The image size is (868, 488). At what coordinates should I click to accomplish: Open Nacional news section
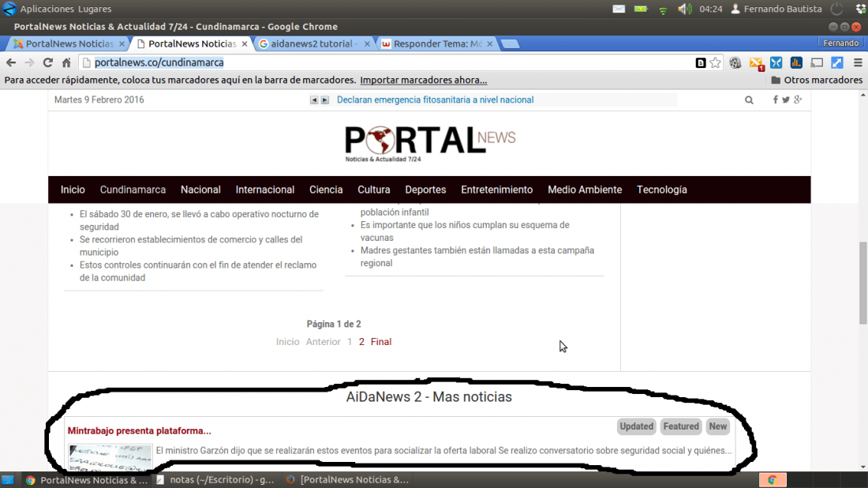(200, 190)
